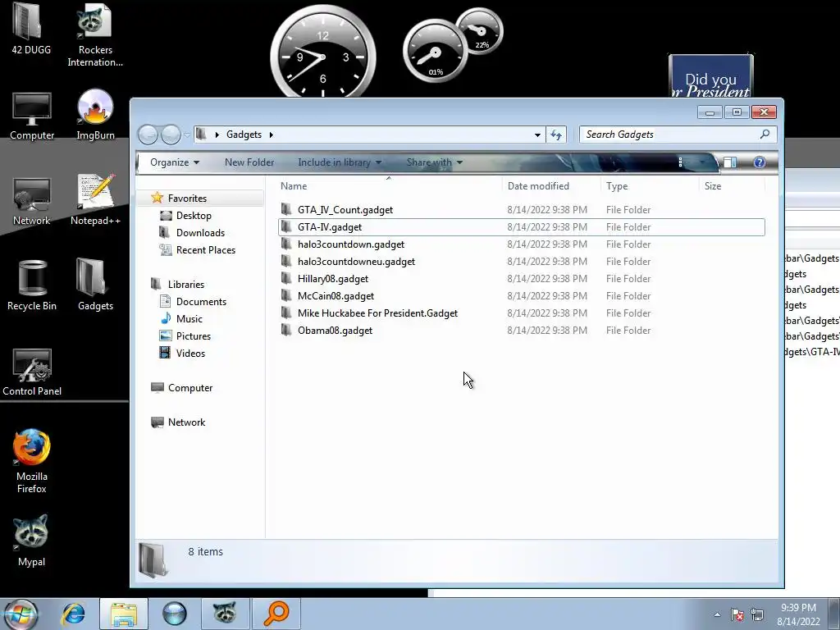The height and width of the screenshot is (630, 840).
Task: Open the Rockers International desktop shortcut
Action: (95, 34)
